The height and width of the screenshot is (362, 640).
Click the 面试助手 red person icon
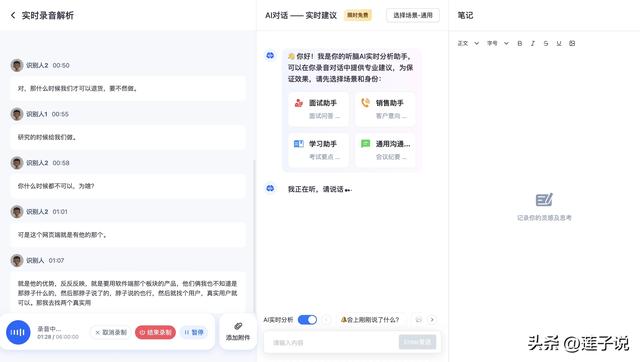tap(299, 103)
